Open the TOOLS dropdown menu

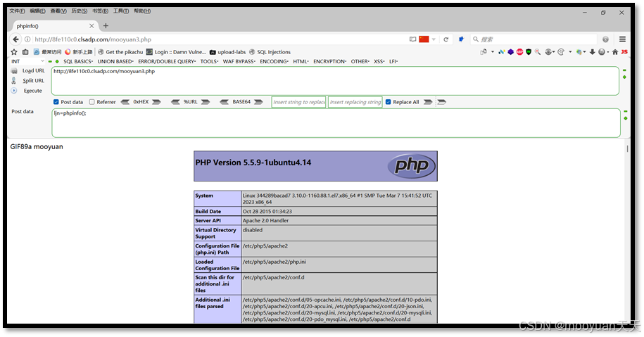(x=210, y=62)
